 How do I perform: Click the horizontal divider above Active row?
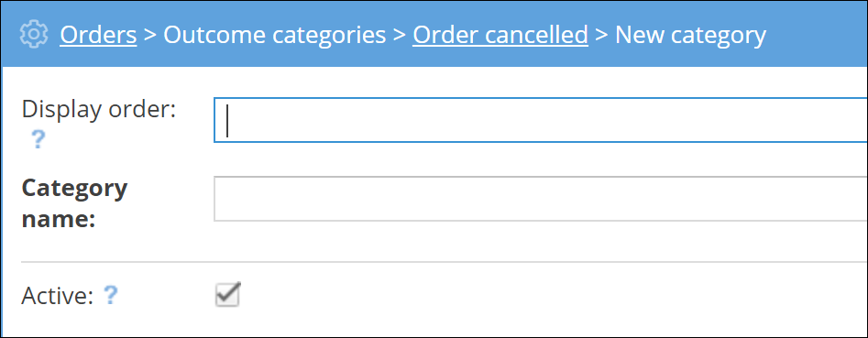[x=444, y=262]
